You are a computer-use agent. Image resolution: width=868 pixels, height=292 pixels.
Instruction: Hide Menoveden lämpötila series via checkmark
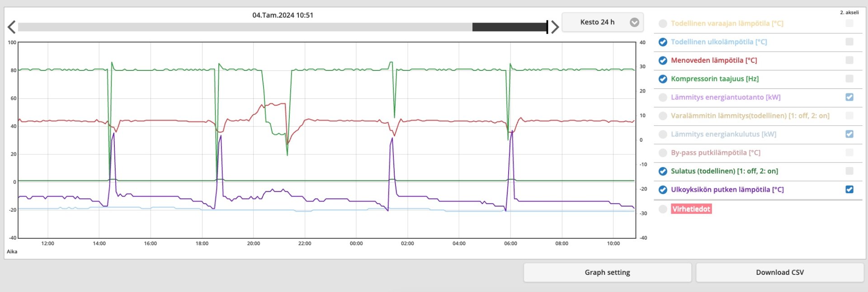coord(663,60)
